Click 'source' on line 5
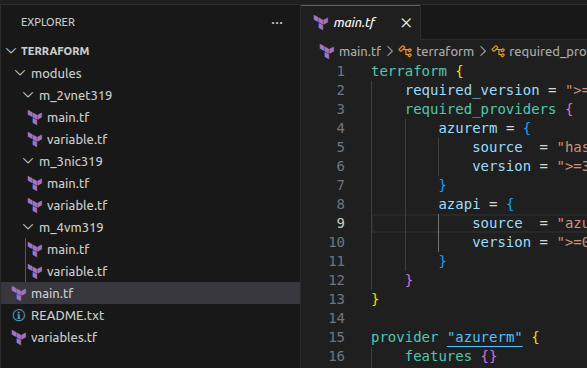 pos(497,147)
